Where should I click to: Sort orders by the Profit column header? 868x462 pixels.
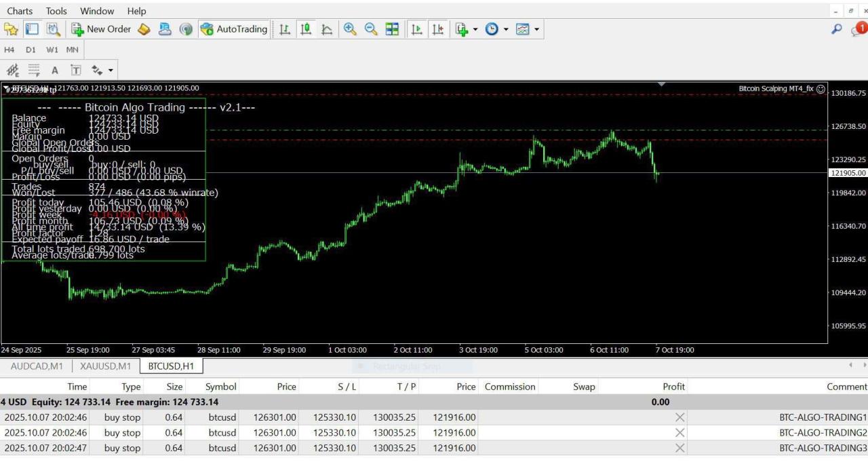(x=674, y=387)
